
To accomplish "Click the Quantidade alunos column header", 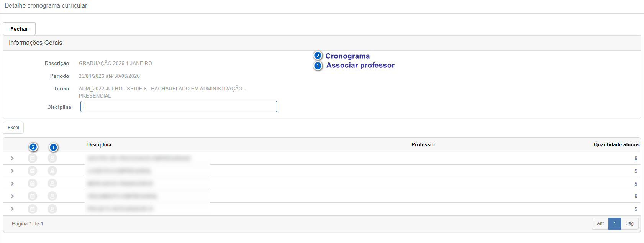I will pyautogui.click(x=616, y=144).
